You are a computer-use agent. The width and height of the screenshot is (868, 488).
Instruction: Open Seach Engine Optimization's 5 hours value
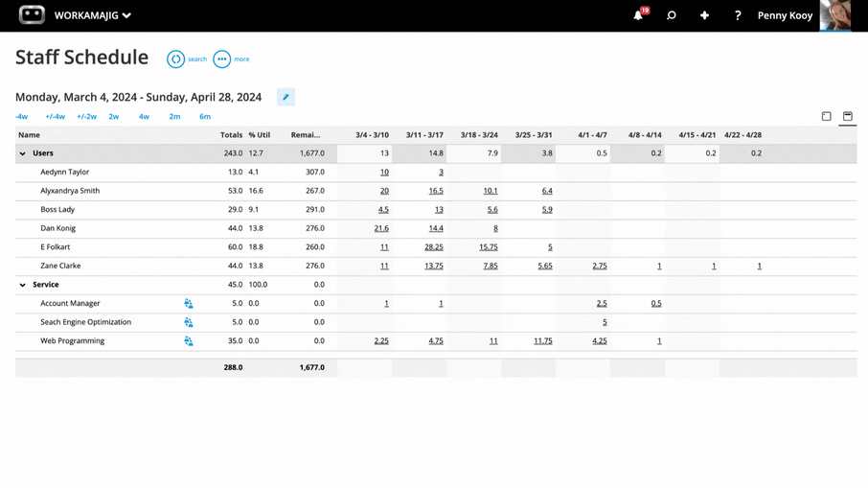click(x=605, y=322)
